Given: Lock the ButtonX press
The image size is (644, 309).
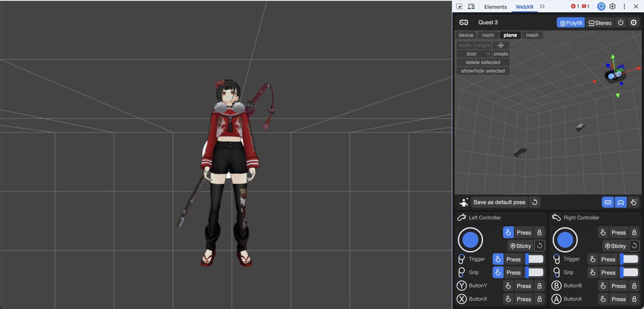Looking at the screenshot, I should click(x=540, y=299).
